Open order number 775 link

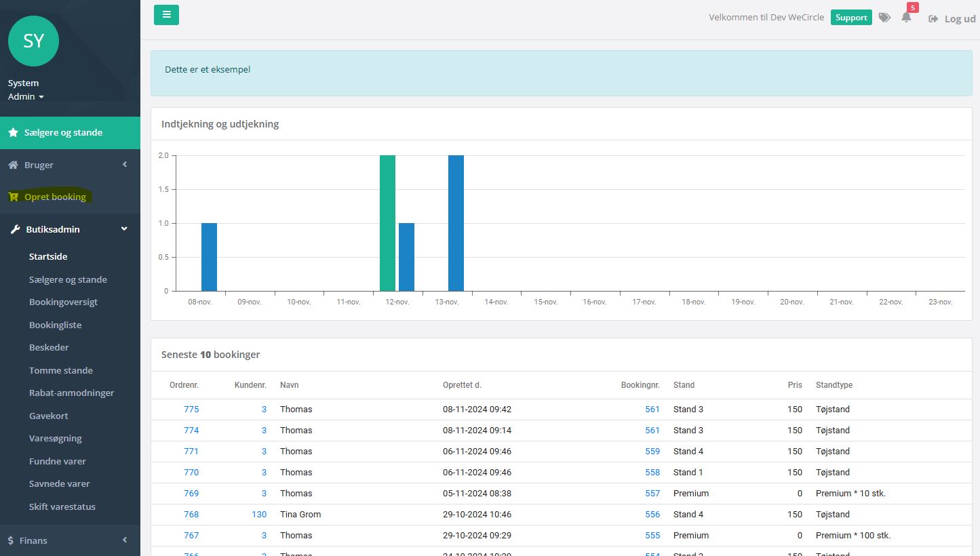click(191, 410)
